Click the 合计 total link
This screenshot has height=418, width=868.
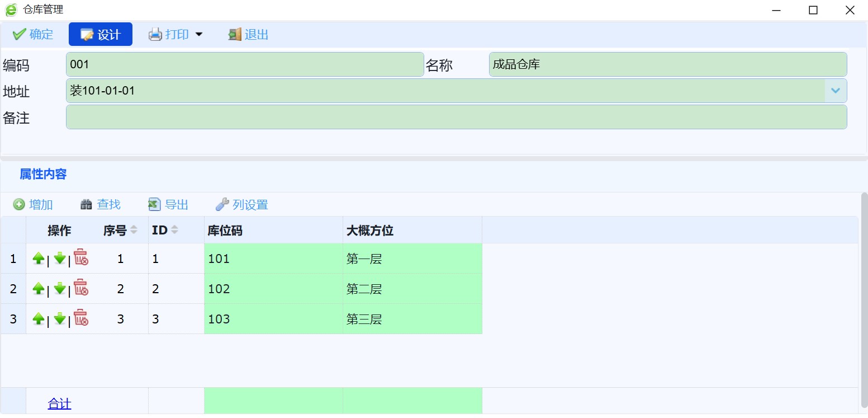tap(59, 403)
